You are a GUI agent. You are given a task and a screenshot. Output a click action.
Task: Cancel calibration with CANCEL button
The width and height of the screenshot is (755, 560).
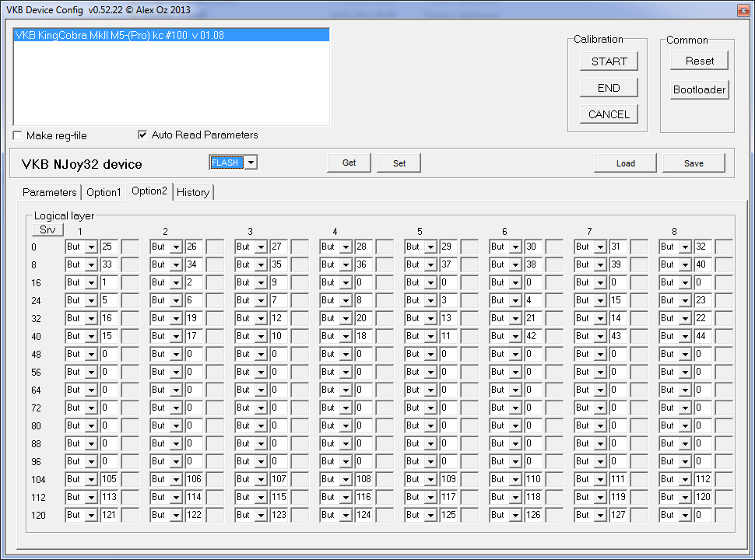click(x=609, y=114)
